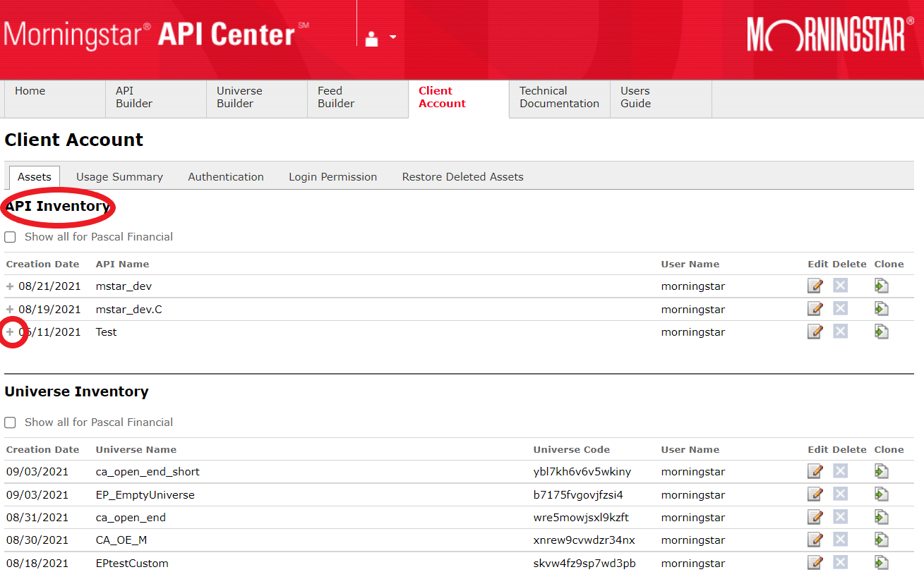Clone the mstar_dev.C API
The height and width of the screenshot is (572, 924).
click(882, 309)
